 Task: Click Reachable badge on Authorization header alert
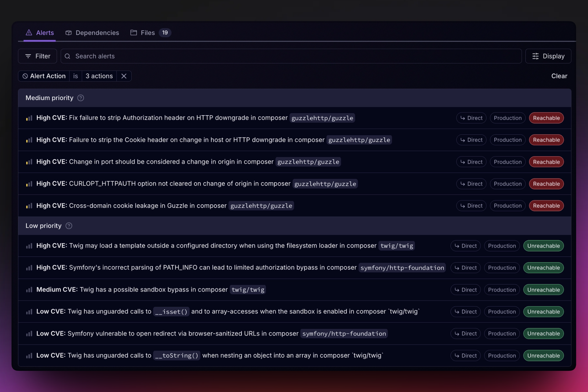pyautogui.click(x=546, y=118)
